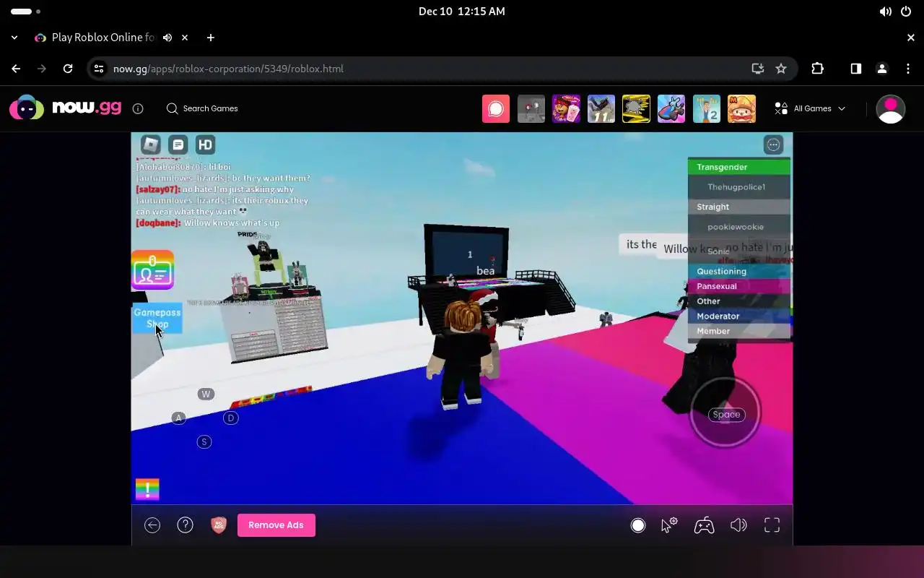Screen dimensions: 924x578
Task: Expand the tab search dropdown arrow
Action: [x=14, y=38]
